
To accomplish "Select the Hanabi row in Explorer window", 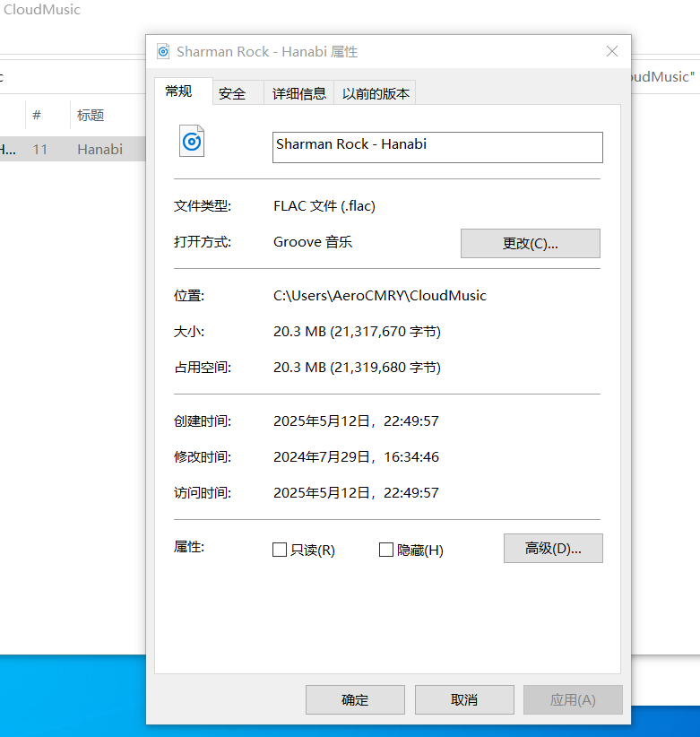I will pyautogui.click(x=73, y=149).
